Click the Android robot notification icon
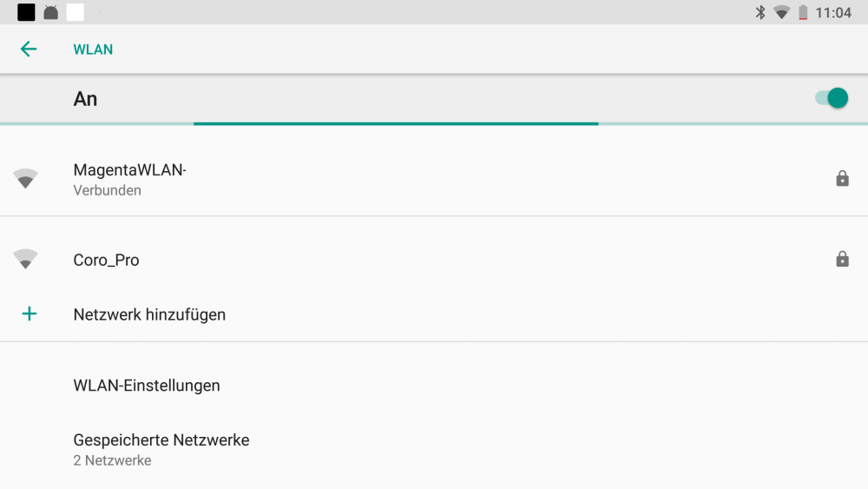 [x=51, y=12]
